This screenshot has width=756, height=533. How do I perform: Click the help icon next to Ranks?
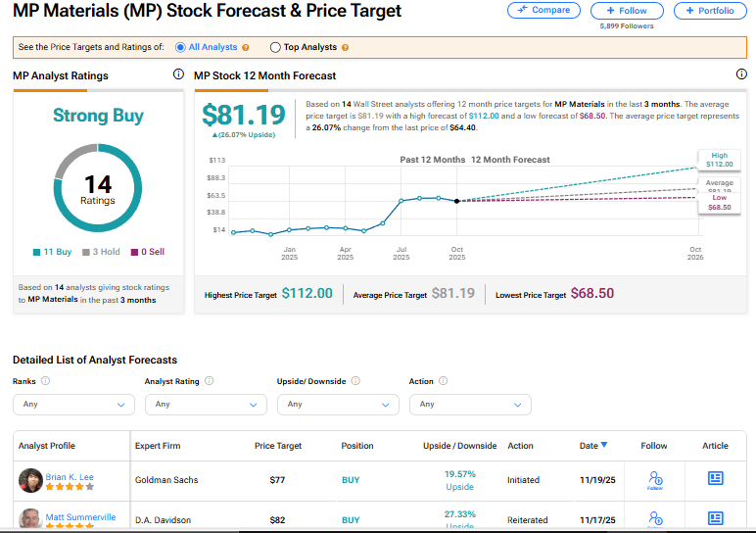(x=46, y=381)
